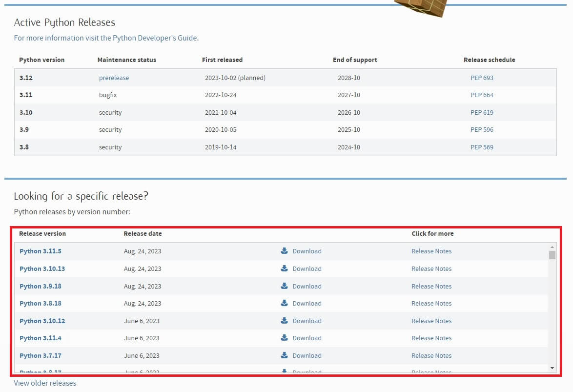Open the Python 3.10.12 release page
This screenshot has height=392, width=573.
pyautogui.click(x=42, y=321)
